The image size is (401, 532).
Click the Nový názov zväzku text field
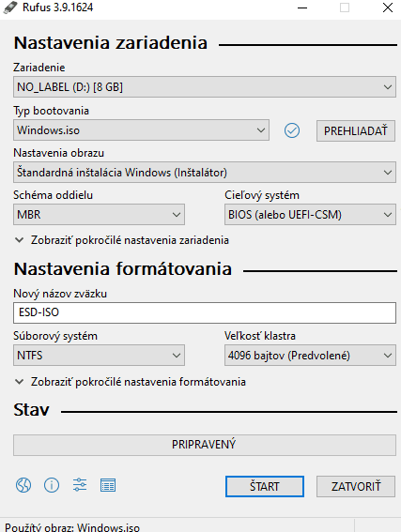[205, 312]
